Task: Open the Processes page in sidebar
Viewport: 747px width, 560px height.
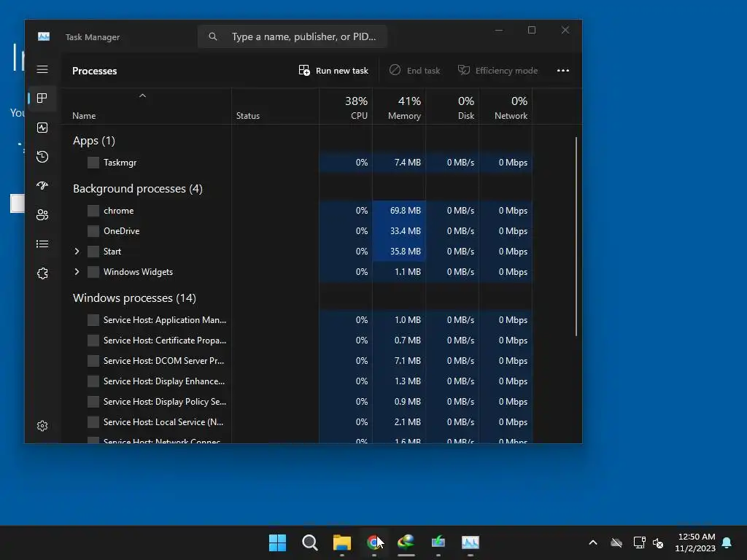Action: 42,98
